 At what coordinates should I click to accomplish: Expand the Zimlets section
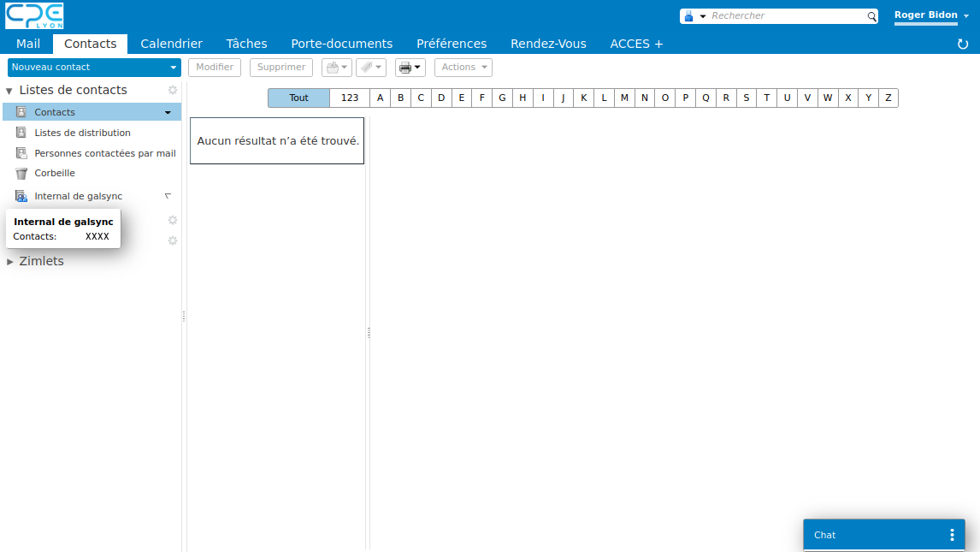[x=10, y=262]
